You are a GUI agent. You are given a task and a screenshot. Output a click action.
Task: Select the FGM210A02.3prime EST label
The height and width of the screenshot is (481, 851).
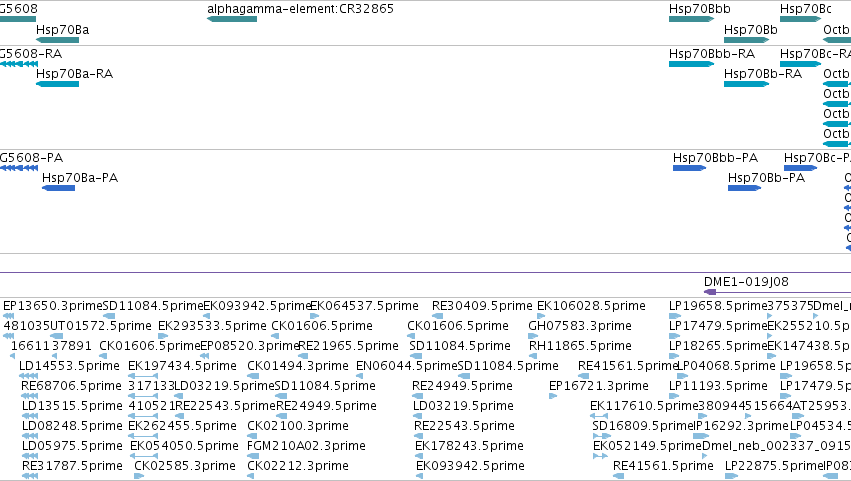point(306,447)
